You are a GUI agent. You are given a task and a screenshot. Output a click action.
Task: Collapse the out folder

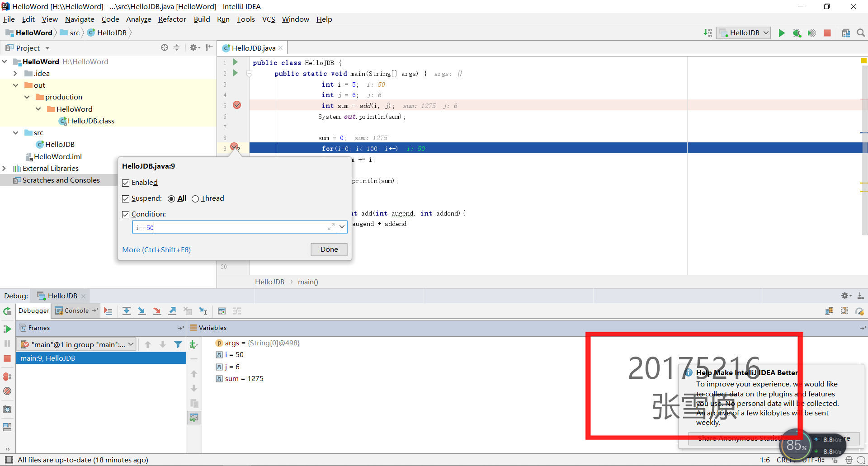16,85
